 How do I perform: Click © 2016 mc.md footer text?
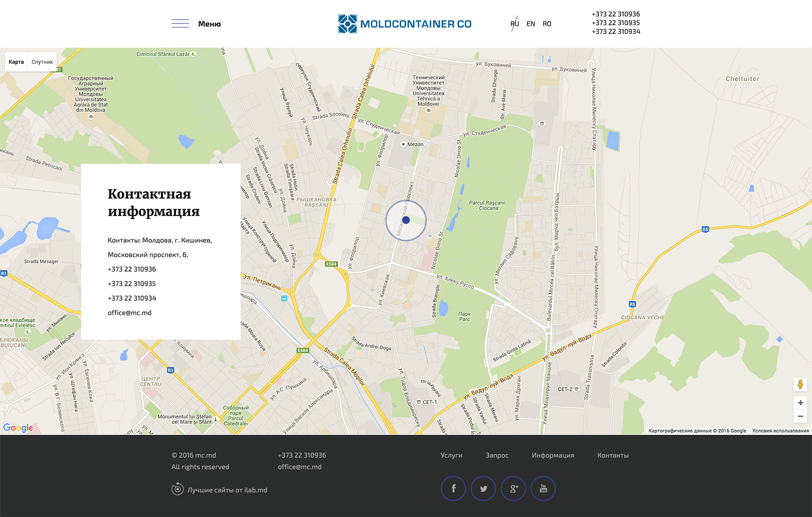click(194, 455)
